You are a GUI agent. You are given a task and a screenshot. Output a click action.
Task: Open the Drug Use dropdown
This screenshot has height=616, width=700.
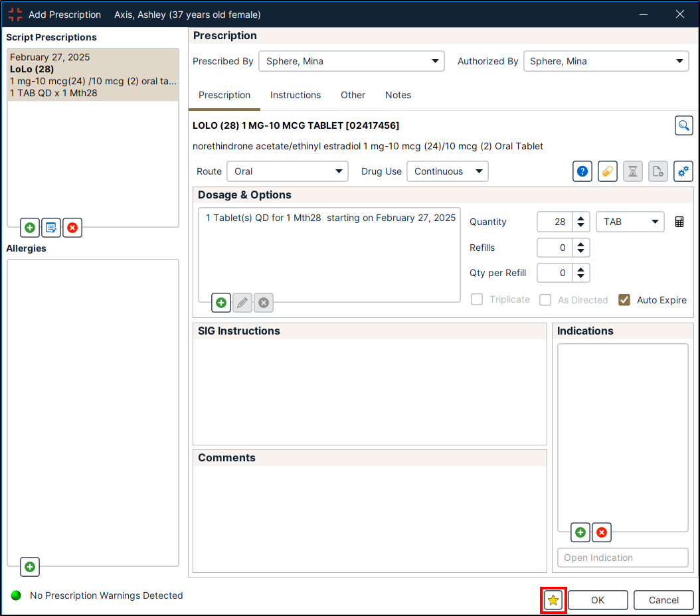448,171
